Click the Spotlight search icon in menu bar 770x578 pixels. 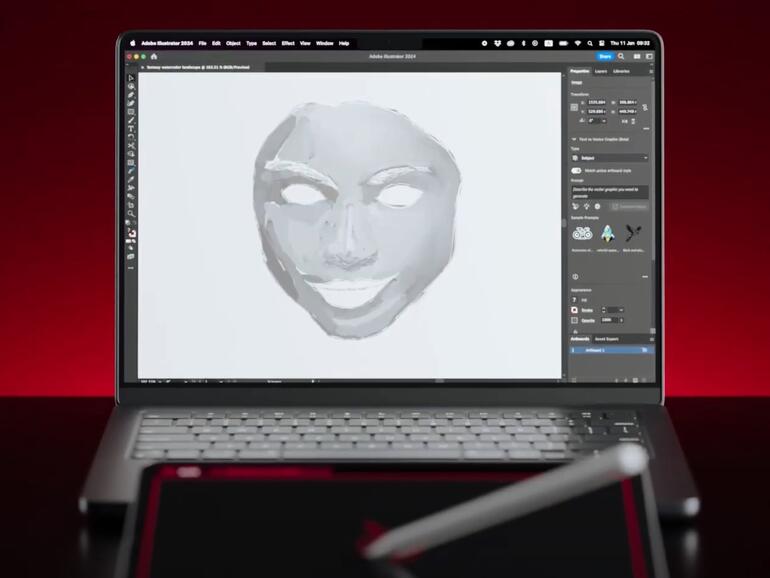click(x=590, y=43)
